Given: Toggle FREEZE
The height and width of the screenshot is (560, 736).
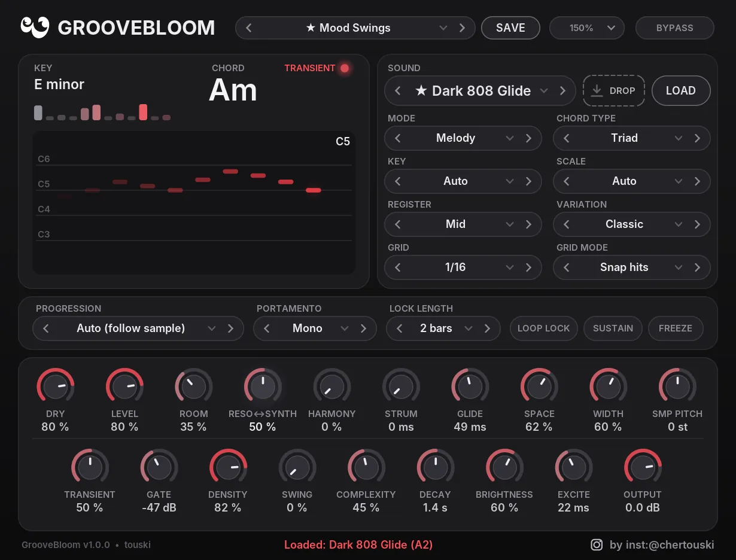Looking at the screenshot, I should 676,328.
